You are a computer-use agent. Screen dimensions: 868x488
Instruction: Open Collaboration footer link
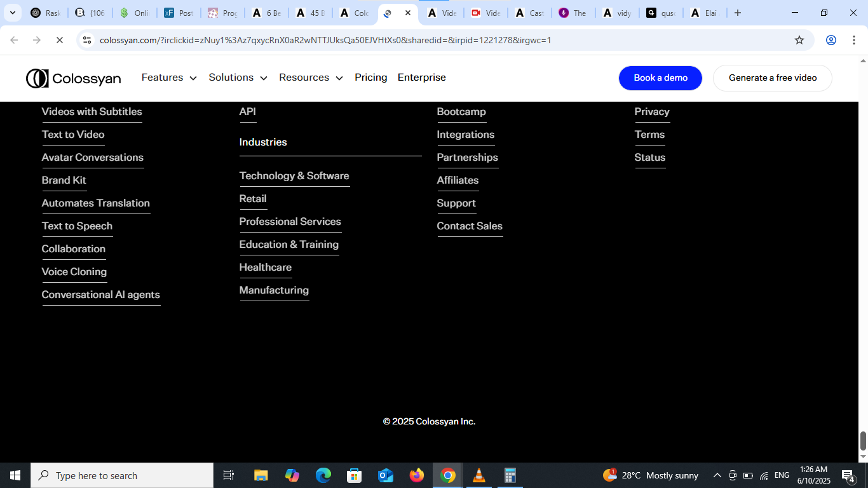point(74,249)
